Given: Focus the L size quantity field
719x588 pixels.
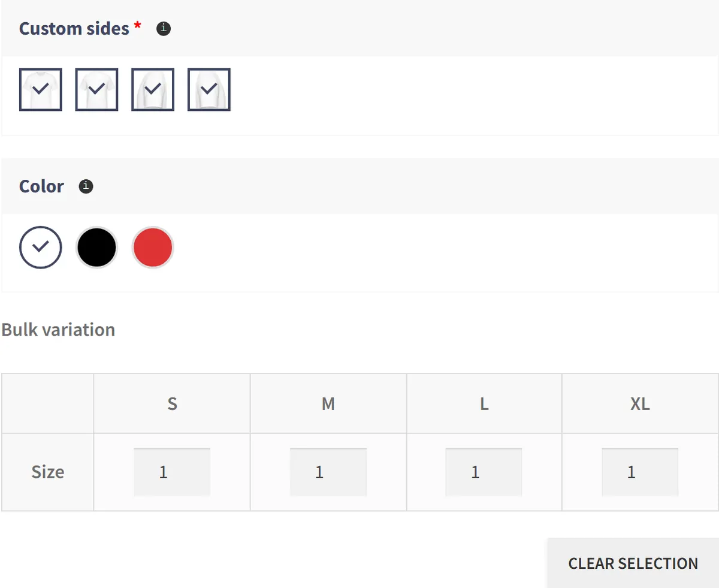Looking at the screenshot, I should coord(484,472).
